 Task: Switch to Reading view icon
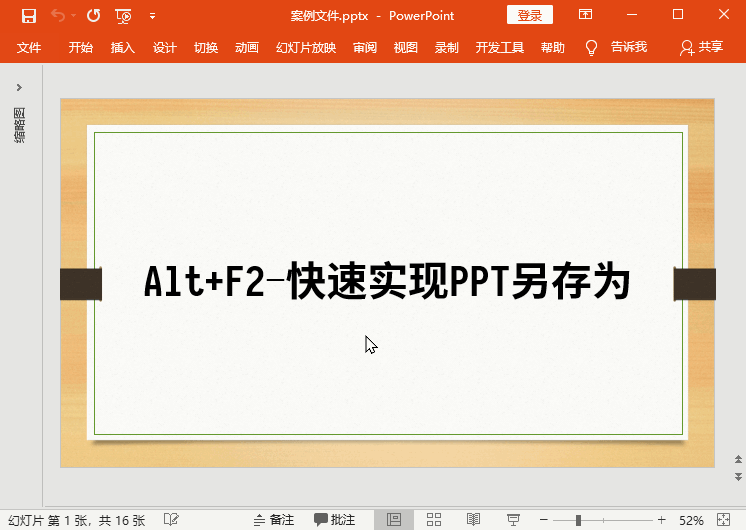[473, 520]
